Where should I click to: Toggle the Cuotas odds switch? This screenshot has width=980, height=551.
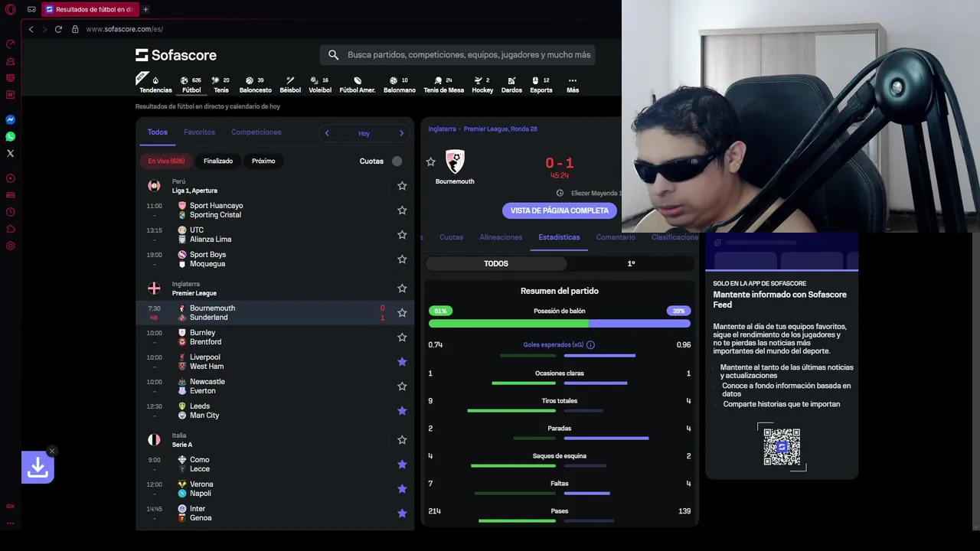[x=397, y=161]
